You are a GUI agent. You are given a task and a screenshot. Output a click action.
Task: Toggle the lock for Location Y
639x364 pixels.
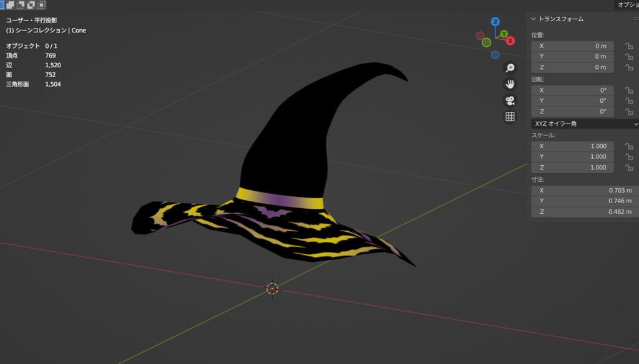click(629, 57)
